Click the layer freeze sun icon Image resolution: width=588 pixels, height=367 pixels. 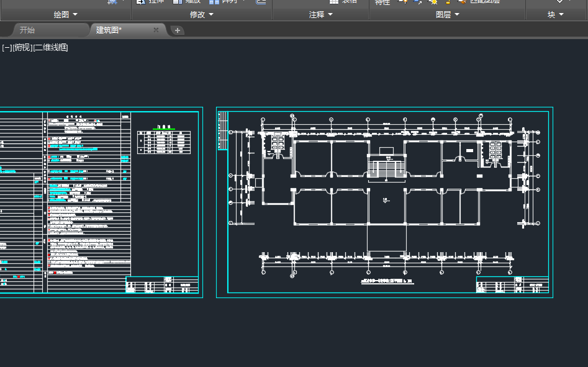pos(433,2)
